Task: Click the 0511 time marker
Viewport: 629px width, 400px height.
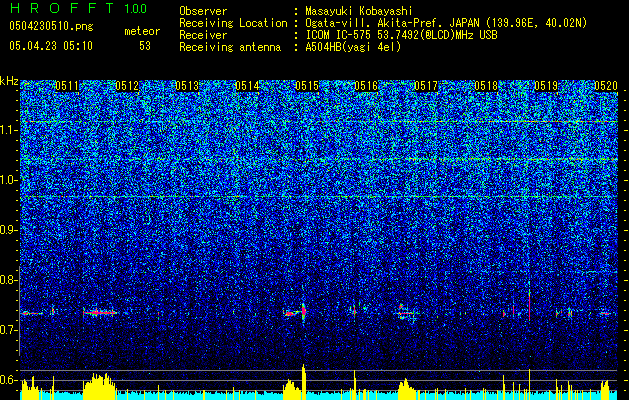Action: [x=67, y=86]
